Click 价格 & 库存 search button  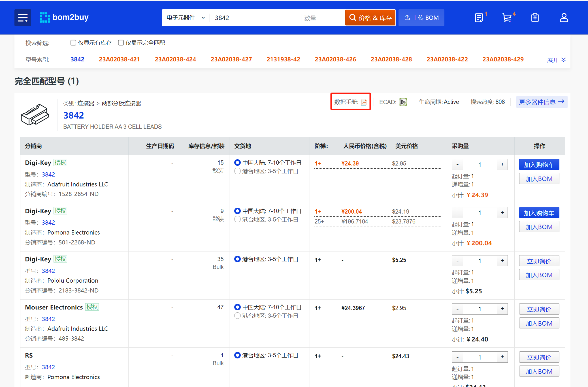tap(370, 18)
